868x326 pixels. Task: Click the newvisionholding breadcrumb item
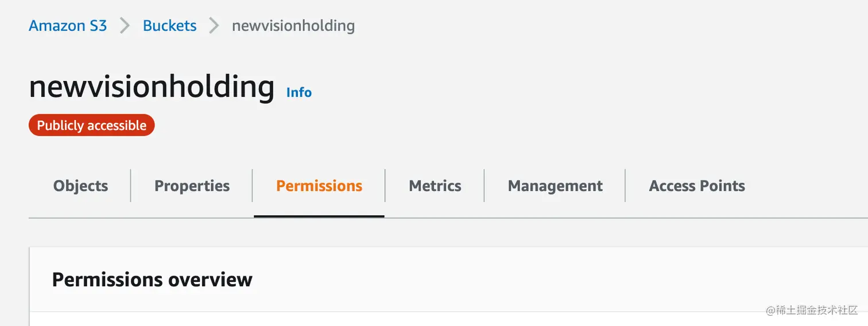[293, 26]
